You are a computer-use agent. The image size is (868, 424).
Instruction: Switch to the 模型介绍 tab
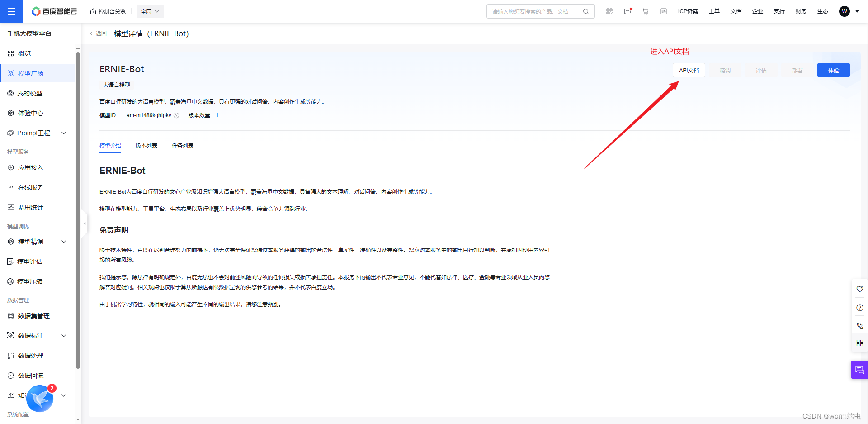point(110,146)
